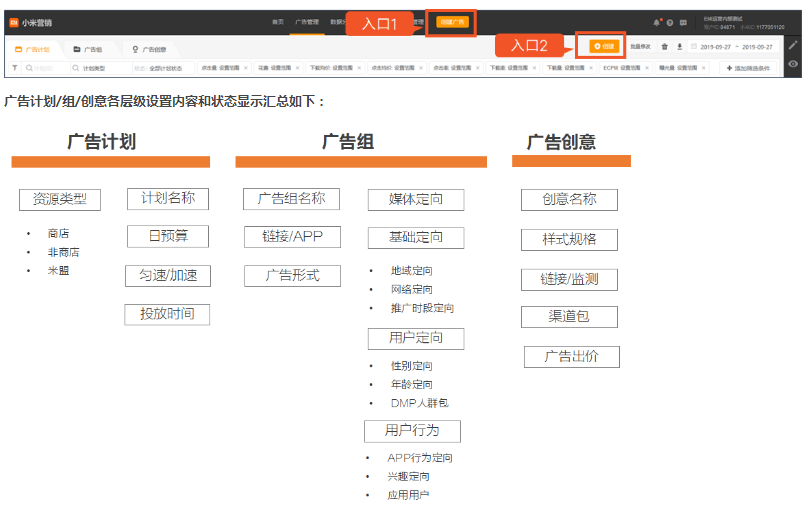
Task: Click the 计划类型 search field
Action: pos(101,68)
